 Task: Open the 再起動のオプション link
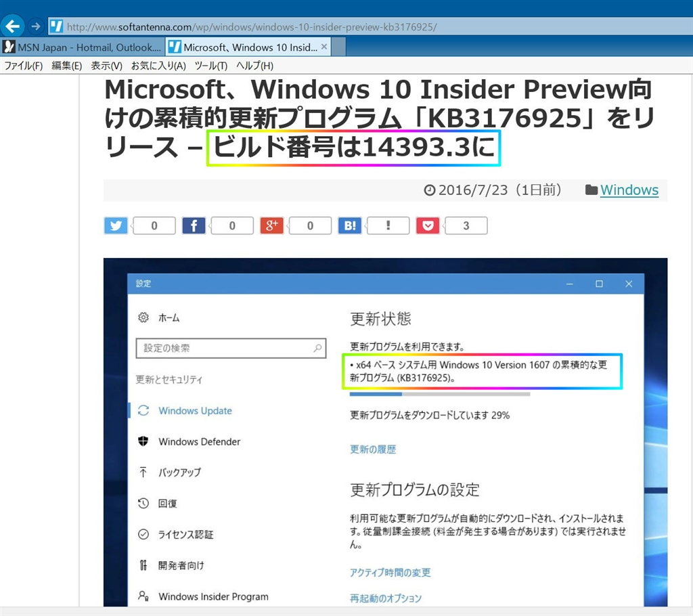[x=385, y=598]
